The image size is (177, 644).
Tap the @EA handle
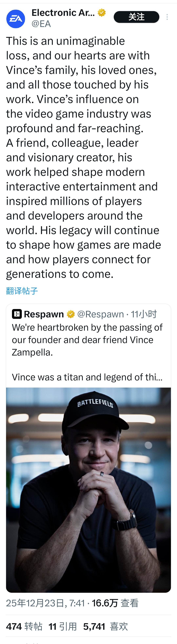point(41,24)
